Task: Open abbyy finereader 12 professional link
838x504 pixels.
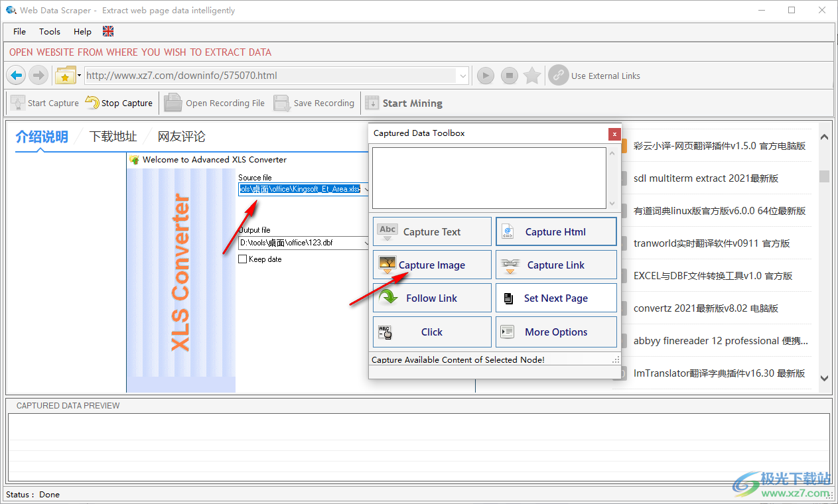Action: (721, 341)
